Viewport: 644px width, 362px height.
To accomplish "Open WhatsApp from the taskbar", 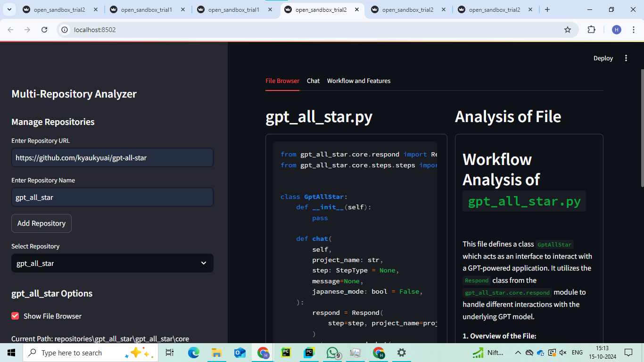I will (x=333, y=353).
